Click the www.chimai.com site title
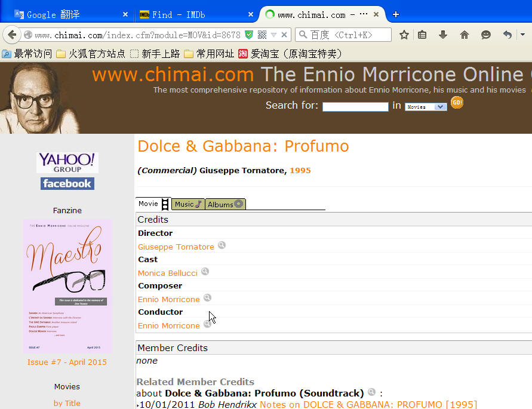 click(173, 74)
